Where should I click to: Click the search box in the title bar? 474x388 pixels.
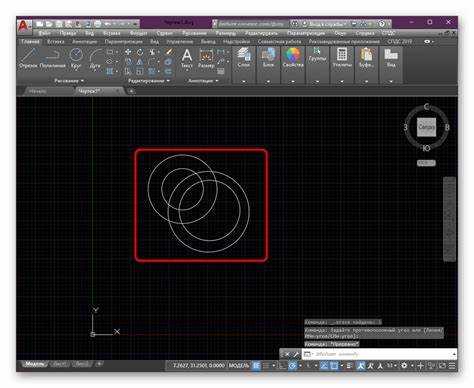(251, 24)
